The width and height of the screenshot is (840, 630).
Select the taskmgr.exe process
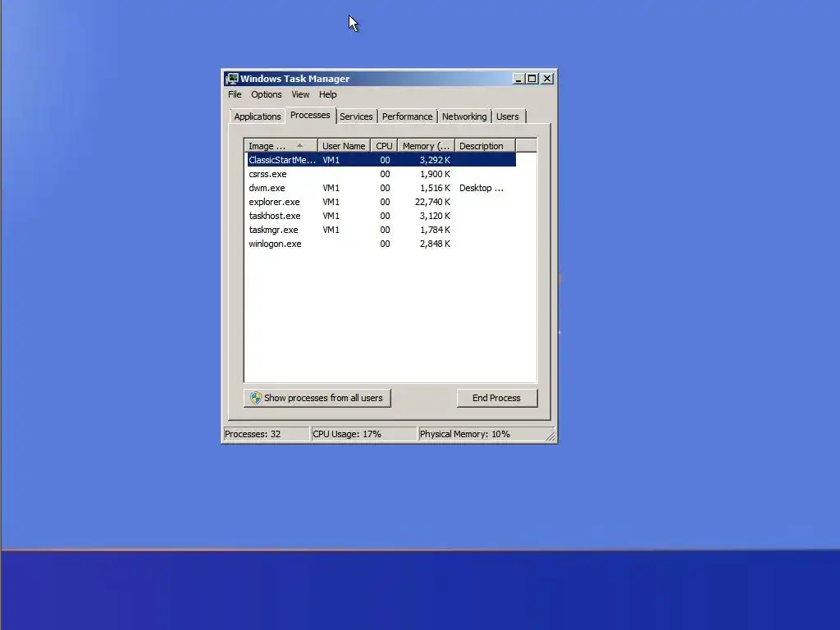pyautogui.click(x=381, y=230)
